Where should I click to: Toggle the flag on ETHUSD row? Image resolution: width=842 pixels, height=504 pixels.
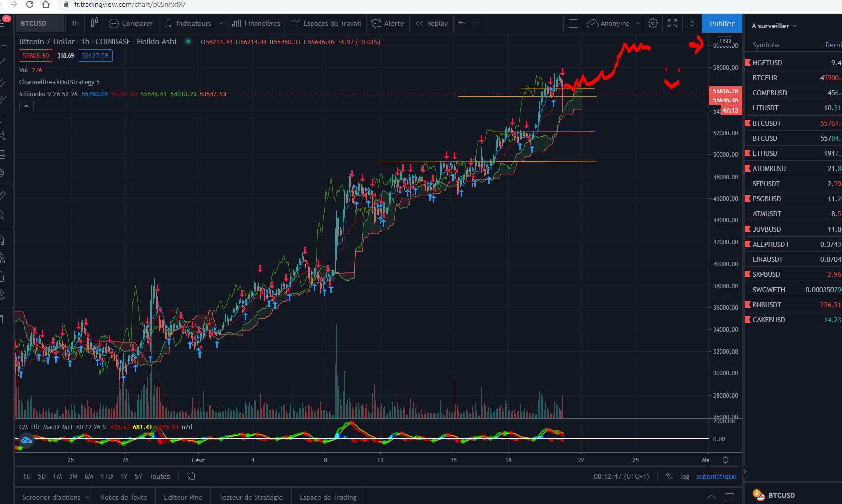(x=748, y=153)
